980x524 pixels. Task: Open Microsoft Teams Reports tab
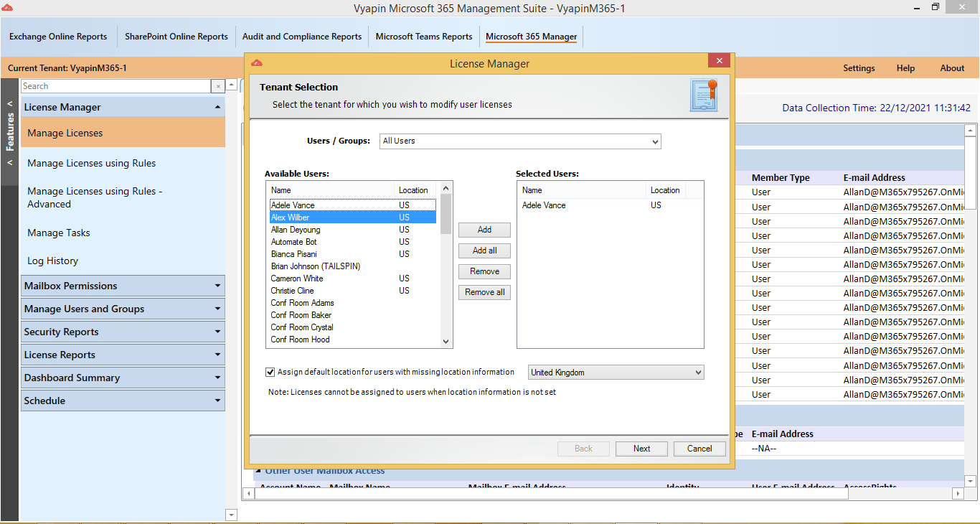[424, 37]
